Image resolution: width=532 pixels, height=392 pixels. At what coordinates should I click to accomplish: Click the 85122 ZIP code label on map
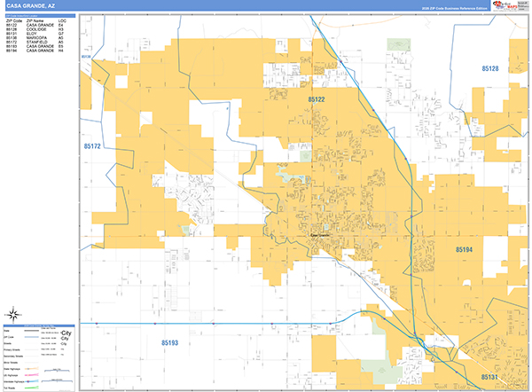pos(317,102)
